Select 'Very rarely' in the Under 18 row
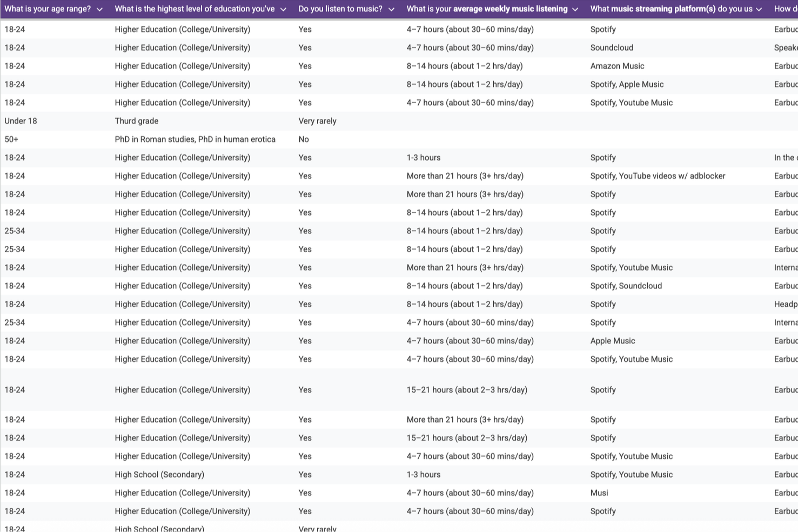 317,121
